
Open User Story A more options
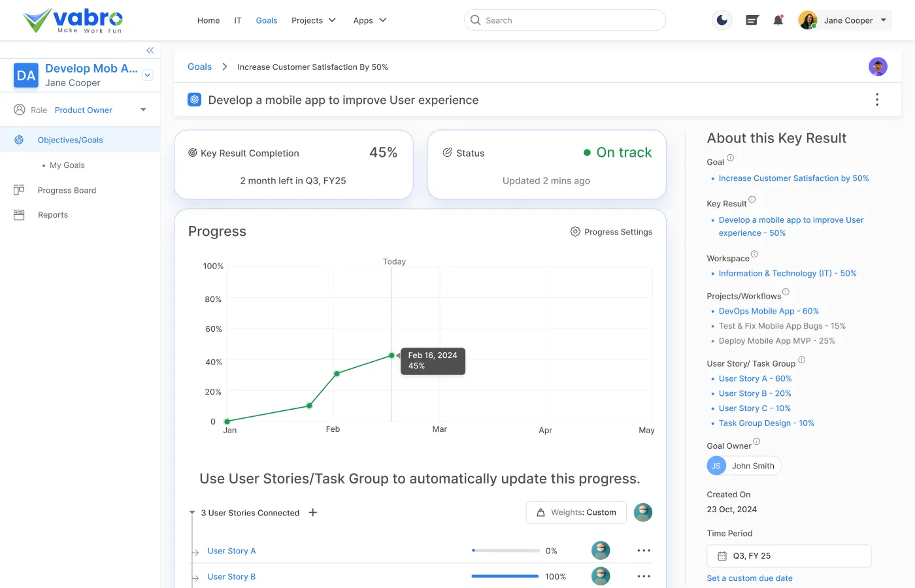[x=644, y=551]
